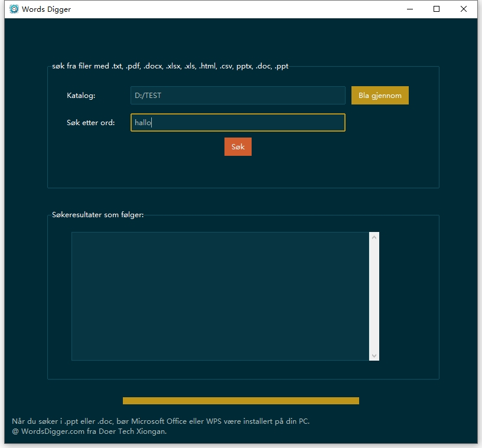Click the yellow progress bar
The image size is (482, 448).
(241, 401)
